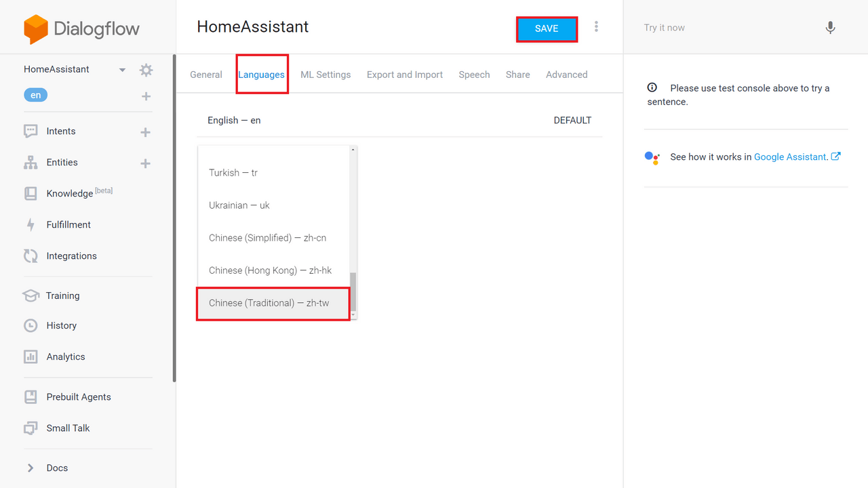Click the Prebuilt Agents icon

tap(31, 397)
